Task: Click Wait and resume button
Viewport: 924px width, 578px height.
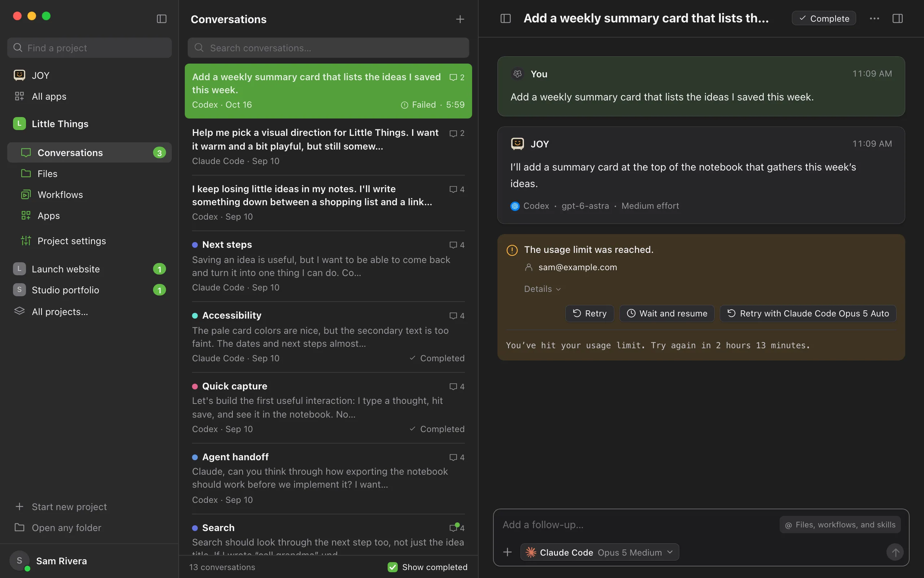Action: click(667, 314)
